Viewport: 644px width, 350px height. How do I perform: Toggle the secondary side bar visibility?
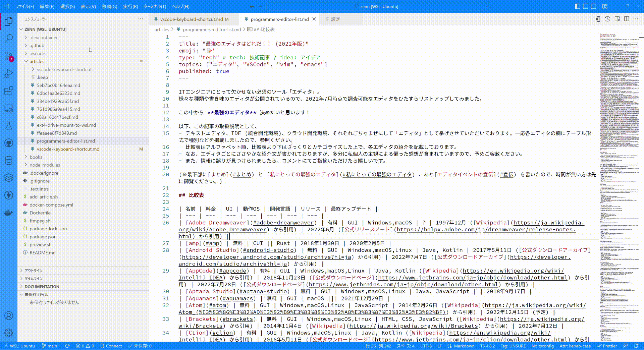tap(593, 6)
